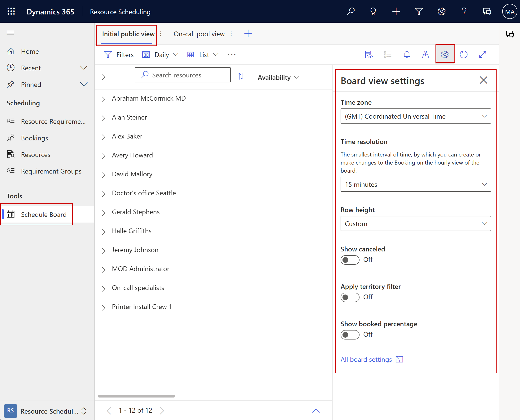
Task: Click the refresh schedule board icon
Action: point(464,54)
